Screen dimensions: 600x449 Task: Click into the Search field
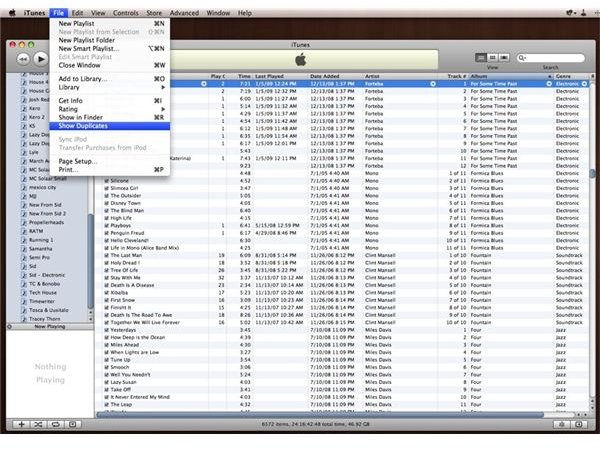click(x=550, y=58)
